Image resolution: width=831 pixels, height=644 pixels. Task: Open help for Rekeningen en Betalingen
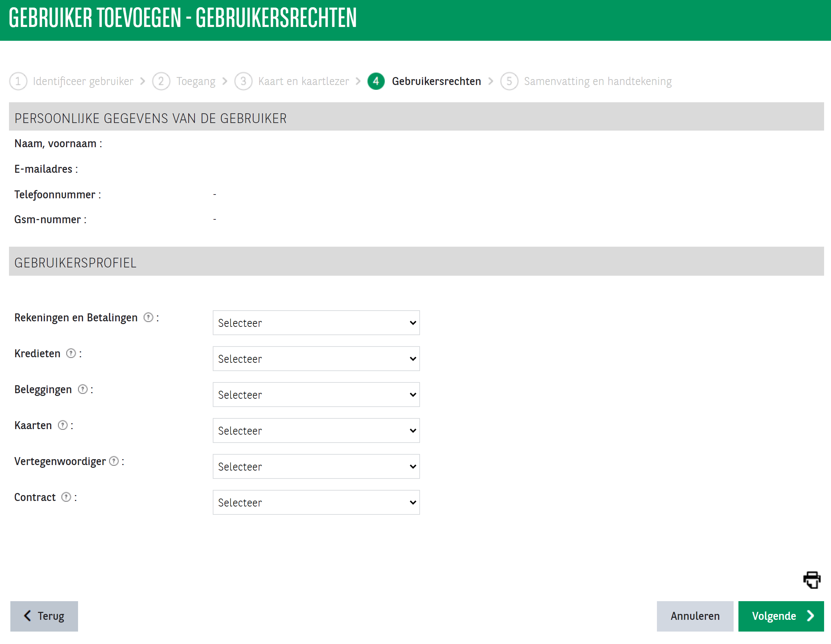148,318
